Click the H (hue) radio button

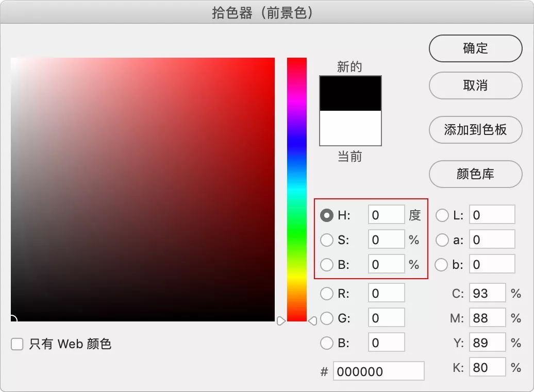(327, 215)
